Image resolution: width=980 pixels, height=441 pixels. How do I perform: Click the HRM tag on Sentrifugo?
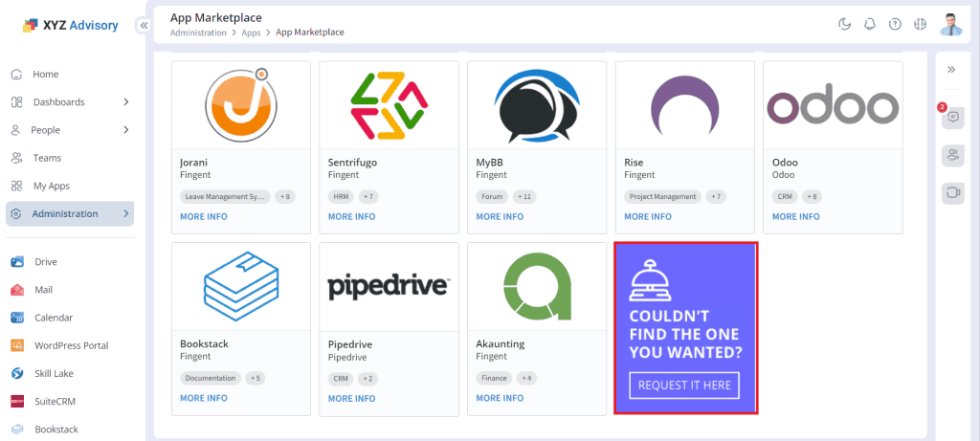(x=342, y=196)
